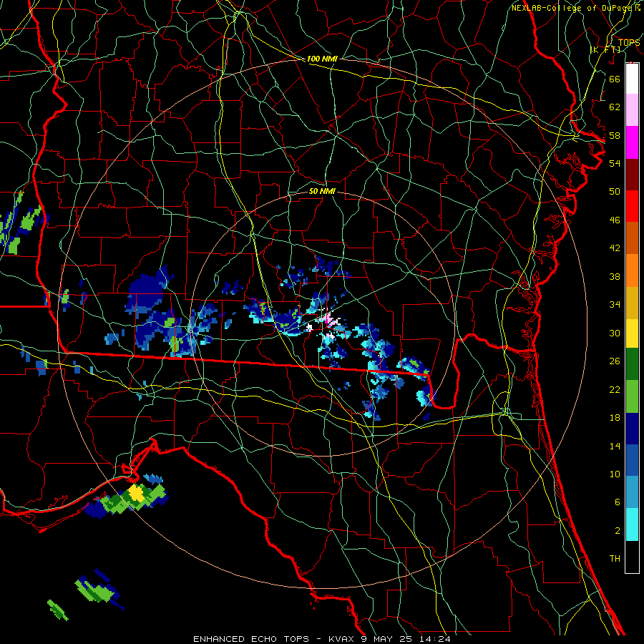Click the 'ENHANCED ECHO TOPS - KVAX' caption

275,639
